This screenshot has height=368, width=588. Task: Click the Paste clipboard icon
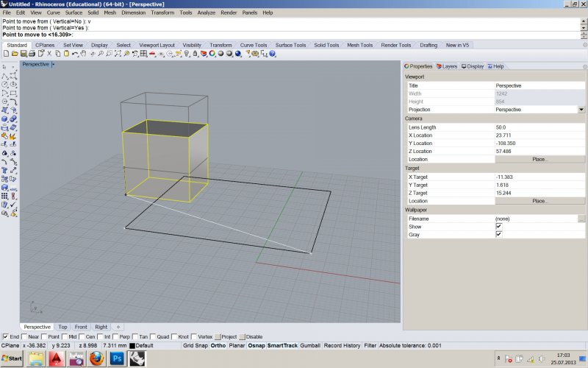coord(66,54)
